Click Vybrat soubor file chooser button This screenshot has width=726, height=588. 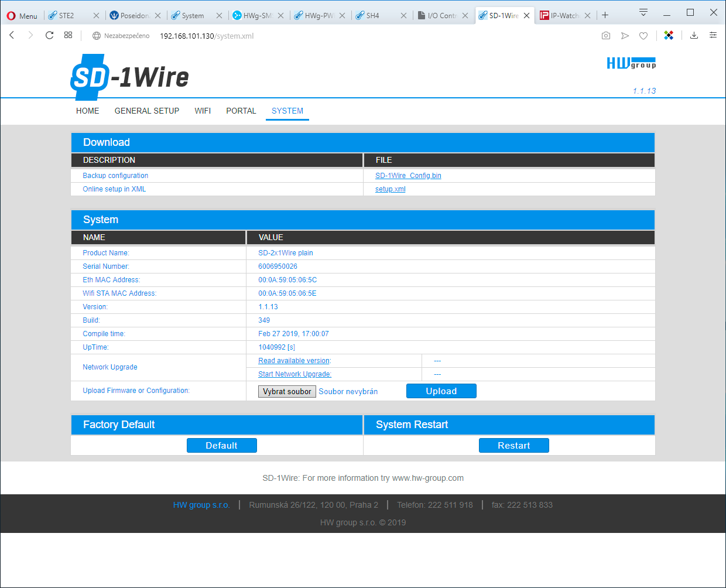(287, 391)
